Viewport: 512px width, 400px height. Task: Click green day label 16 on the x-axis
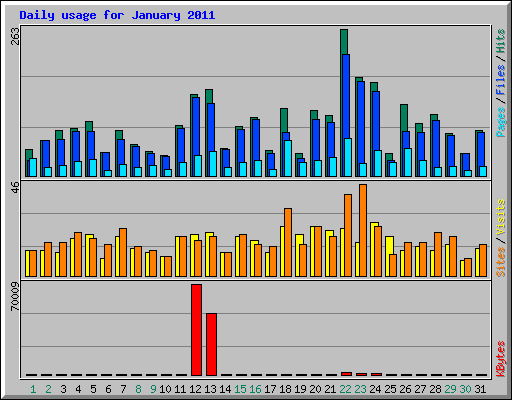coord(255,389)
